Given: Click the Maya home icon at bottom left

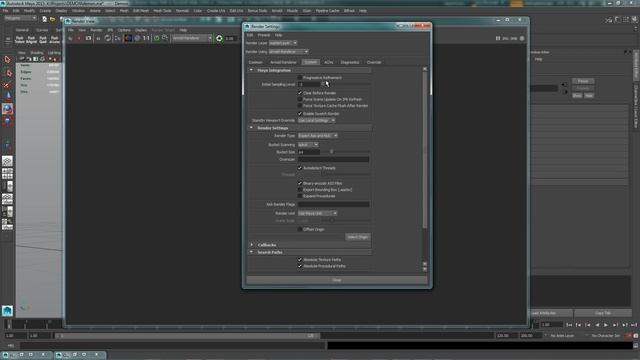Looking at the screenshot, I should 7,311.
